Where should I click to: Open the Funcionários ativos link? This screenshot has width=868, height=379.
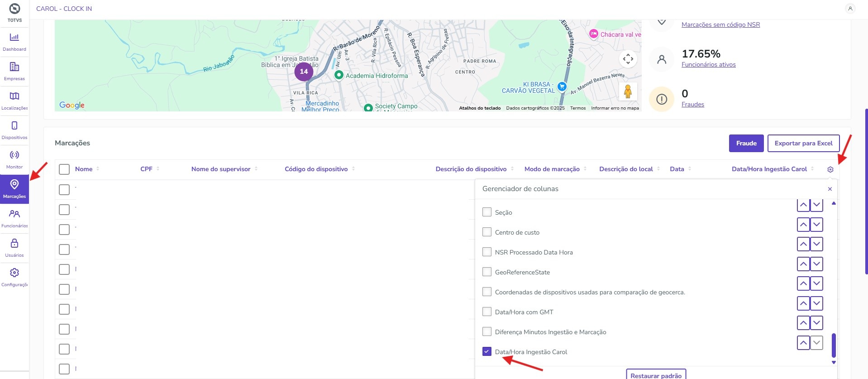point(708,64)
